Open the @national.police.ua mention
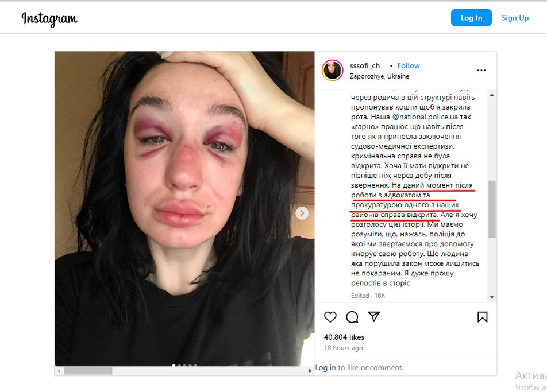The width and height of the screenshot is (547, 392). (425, 117)
